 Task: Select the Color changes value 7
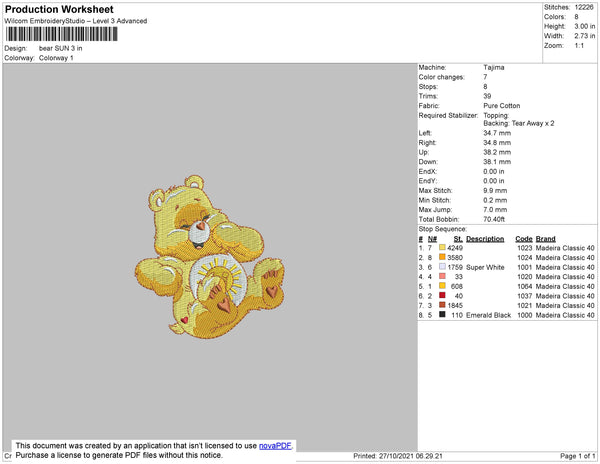coord(485,77)
